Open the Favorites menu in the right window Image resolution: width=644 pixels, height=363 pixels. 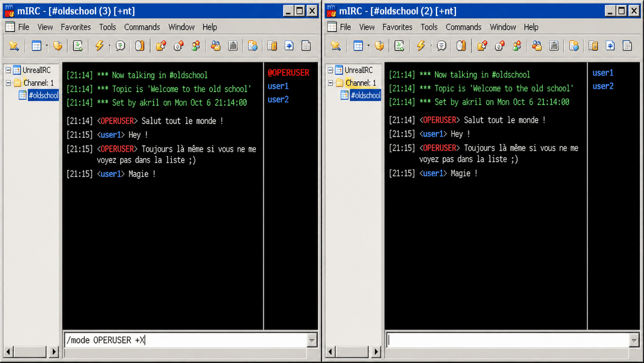point(397,27)
